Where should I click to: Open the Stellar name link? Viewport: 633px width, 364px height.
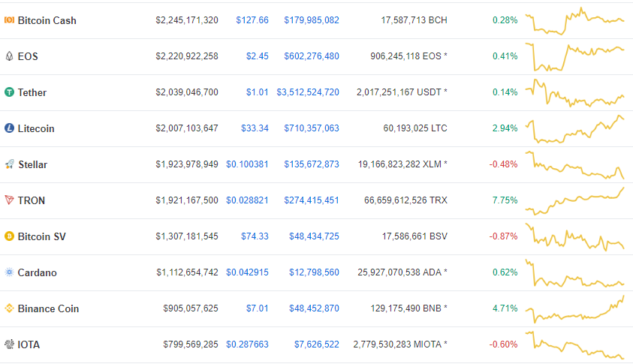pos(33,164)
